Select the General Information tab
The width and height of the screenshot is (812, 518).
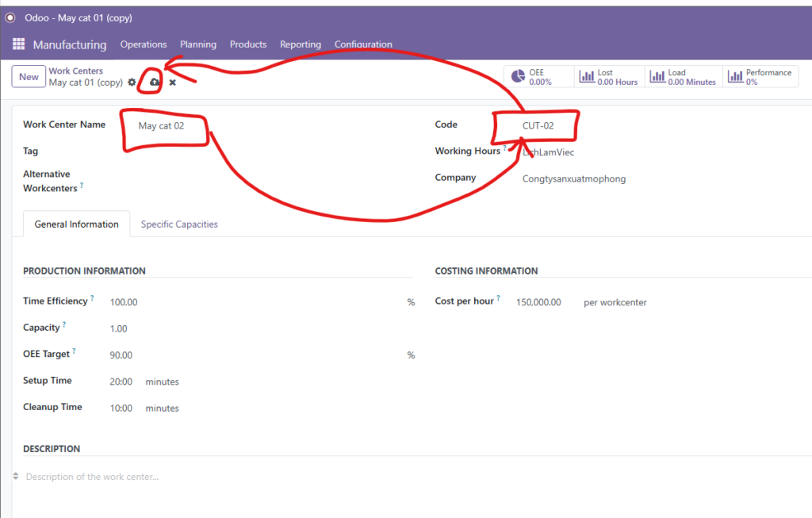coord(76,224)
